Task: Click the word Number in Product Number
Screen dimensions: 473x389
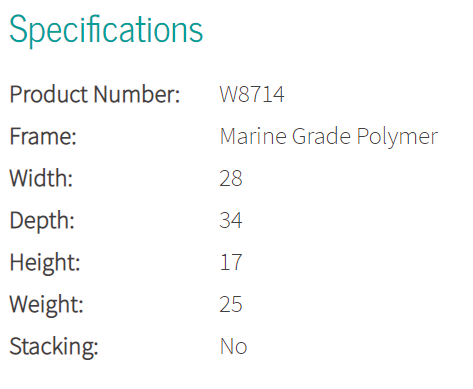Action: point(137,94)
